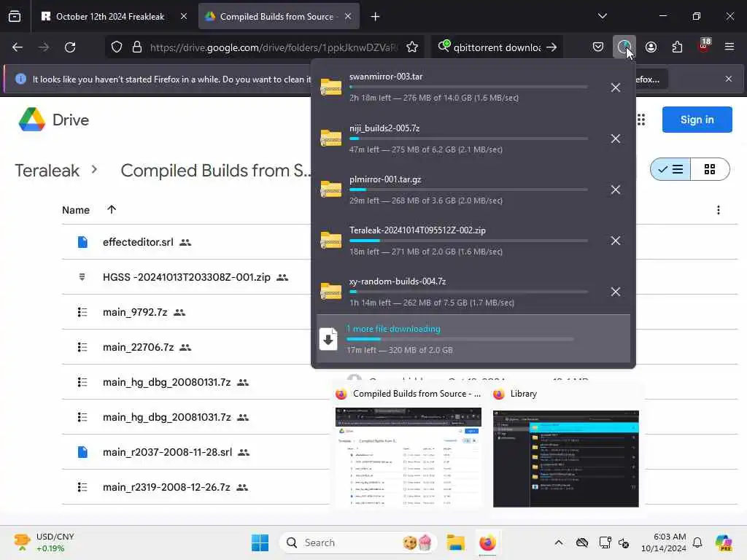Open Compiled Builds breadcrumb folder

point(215,171)
